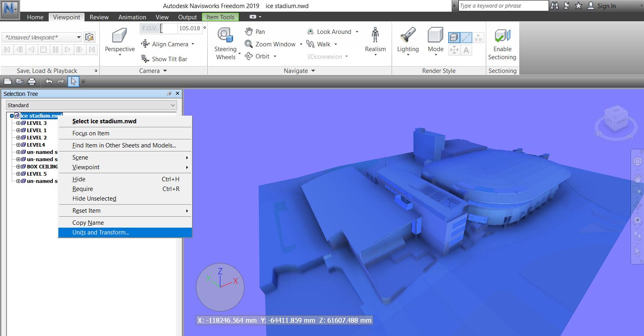Viewport: 644px width, 336px height.
Task: Switch to the Item Tools ribbon tab
Action: [220, 17]
